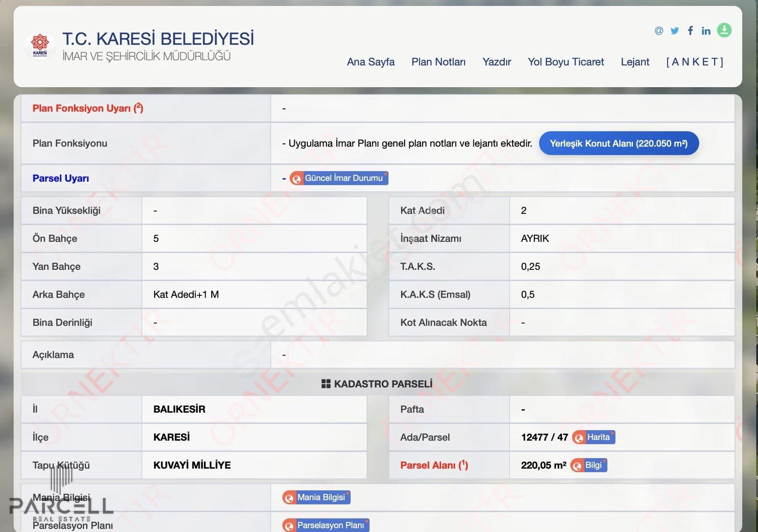Open the Mania Bilgisi button

click(x=316, y=497)
